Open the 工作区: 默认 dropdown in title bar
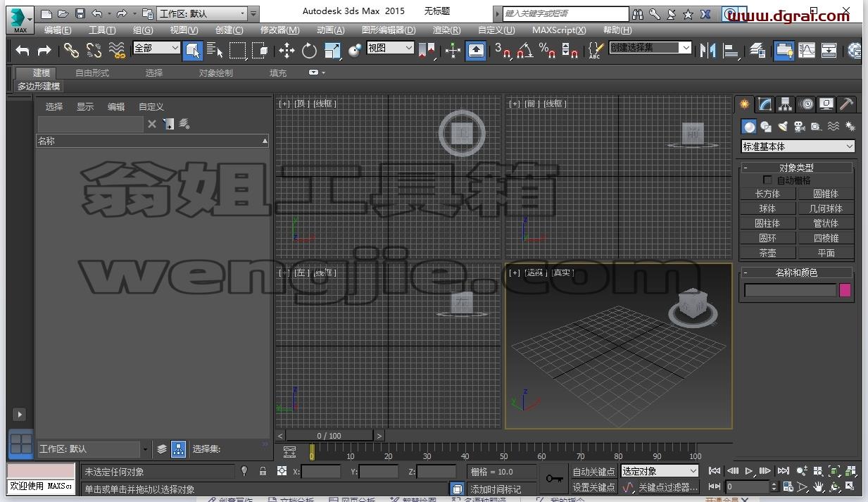Image resolution: width=868 pixels, height=502 pixels. pos(203,13)
